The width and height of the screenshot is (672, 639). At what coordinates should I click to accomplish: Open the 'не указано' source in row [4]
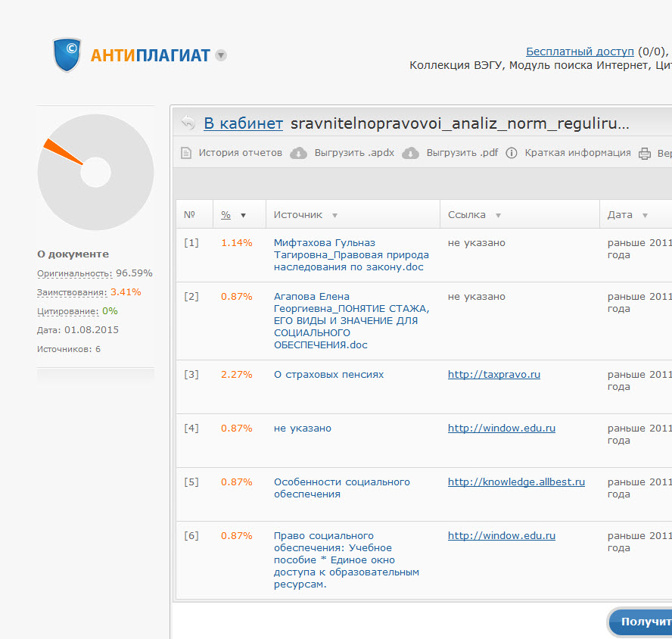(x=303, y=428)
